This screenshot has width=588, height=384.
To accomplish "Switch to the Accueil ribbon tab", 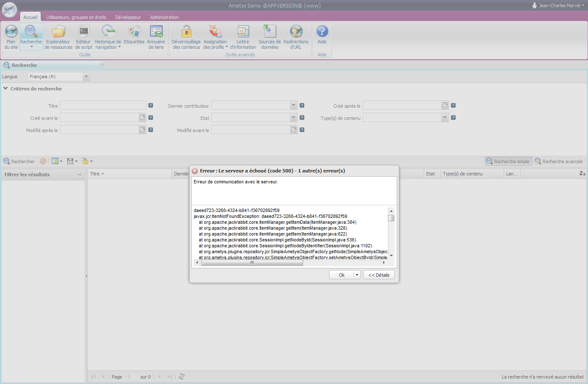I will pos(30,17).
